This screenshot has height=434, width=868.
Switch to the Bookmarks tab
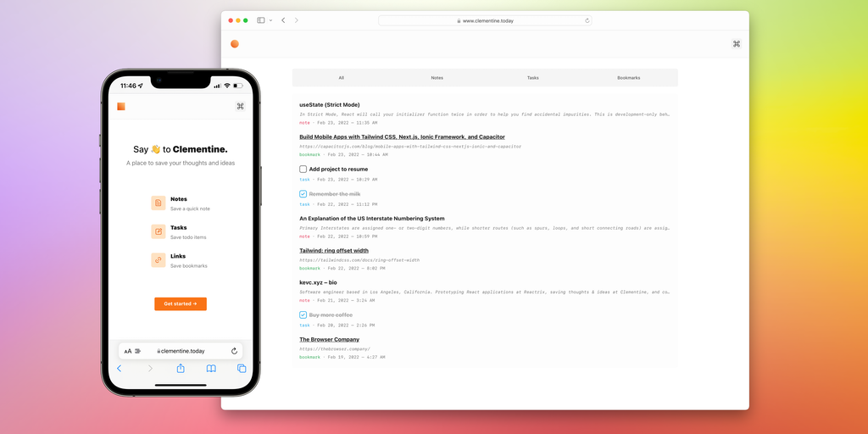(629, 77)
